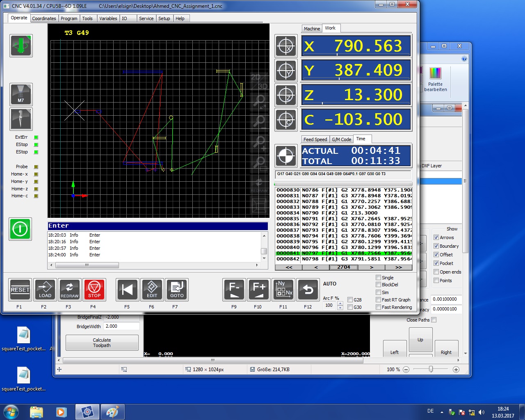The width and height of the screenshot is (525, 420).
Task: Toggle the M7 mist coolant icon
Action: 21,95
